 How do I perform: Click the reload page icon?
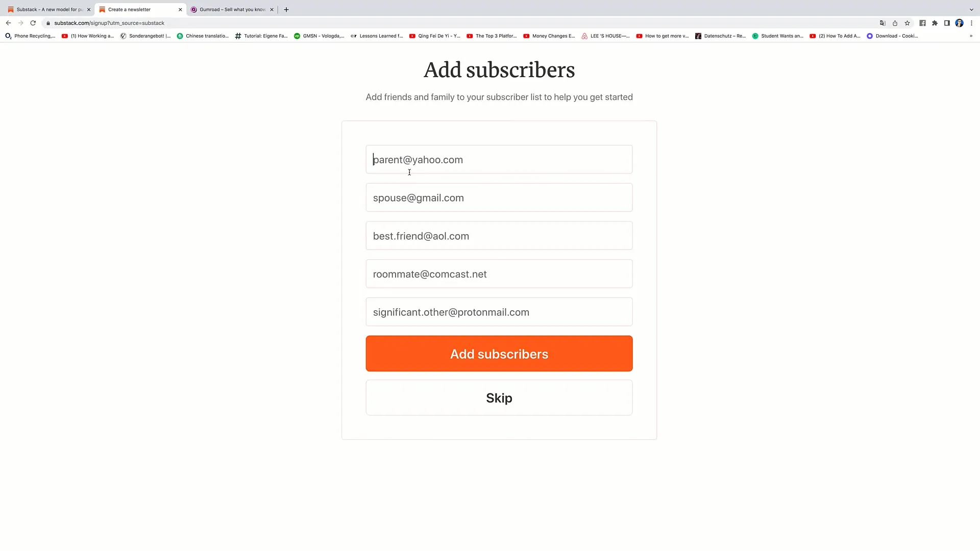(x=32, y=23)
